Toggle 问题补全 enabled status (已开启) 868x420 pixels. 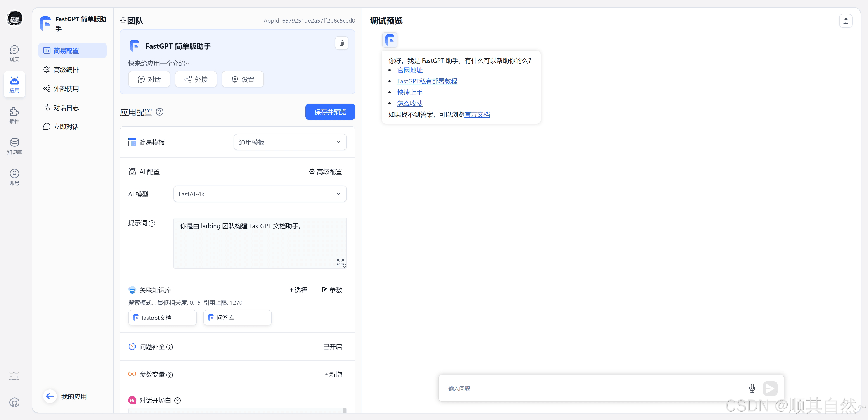(332, 347)
